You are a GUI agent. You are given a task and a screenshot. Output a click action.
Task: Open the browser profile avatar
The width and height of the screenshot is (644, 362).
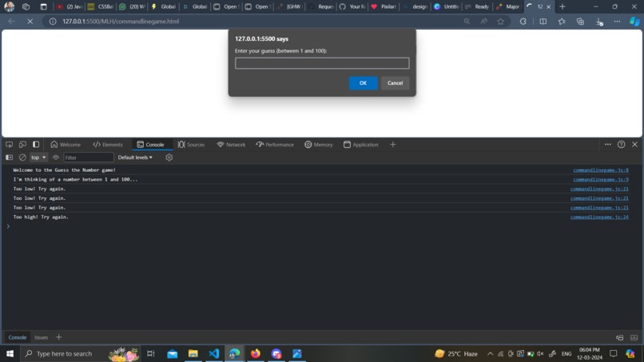[9, 6]
